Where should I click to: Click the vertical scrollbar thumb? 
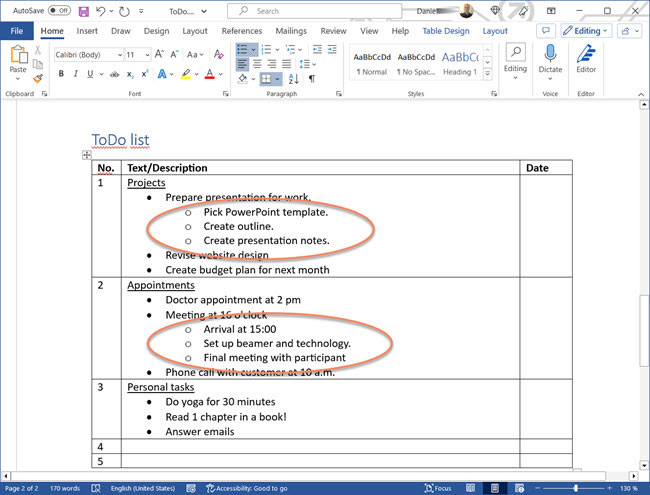click(643, 330)
